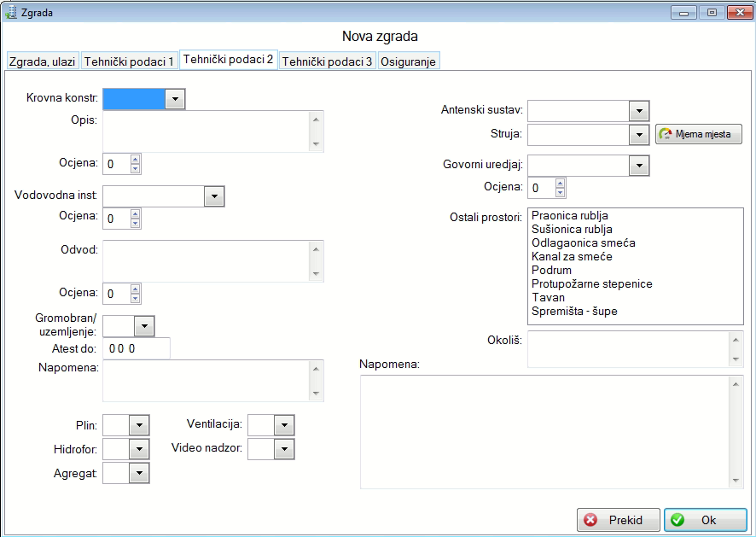Switch to the Tehnički podaci 1 tab
The image size is (756, 537).
(129, 61)
